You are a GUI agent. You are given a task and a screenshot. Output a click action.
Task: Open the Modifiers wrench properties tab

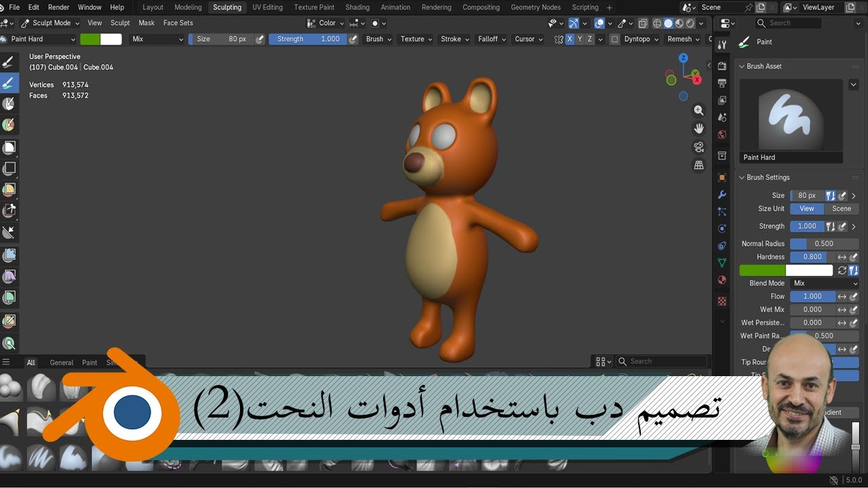pos(722,195)
